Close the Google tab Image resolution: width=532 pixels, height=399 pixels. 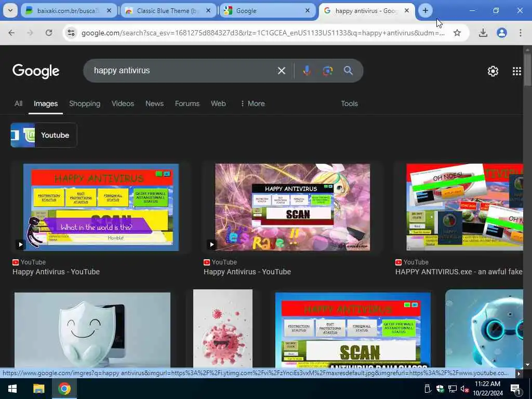[x=308, y=11]
